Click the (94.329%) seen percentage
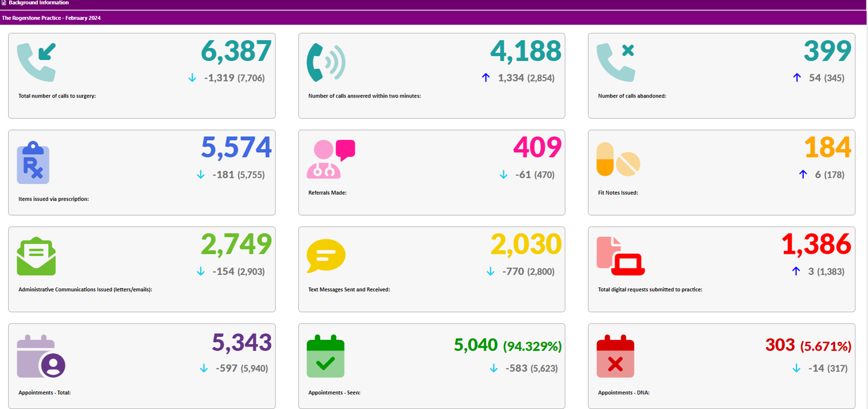 (532, 346)
